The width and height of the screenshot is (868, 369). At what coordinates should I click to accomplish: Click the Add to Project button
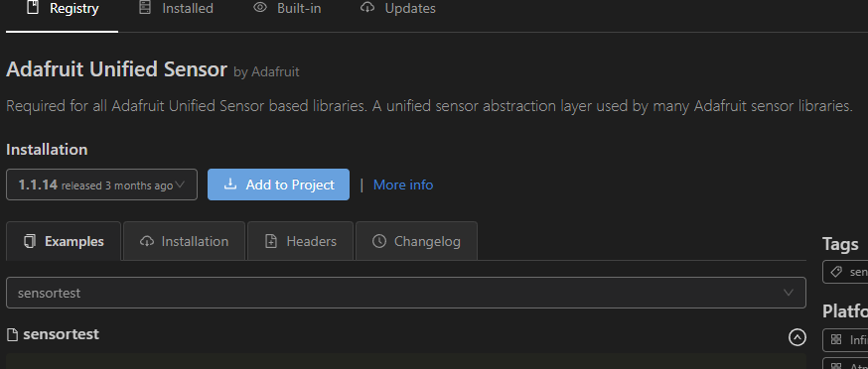[x=278, y=184]
